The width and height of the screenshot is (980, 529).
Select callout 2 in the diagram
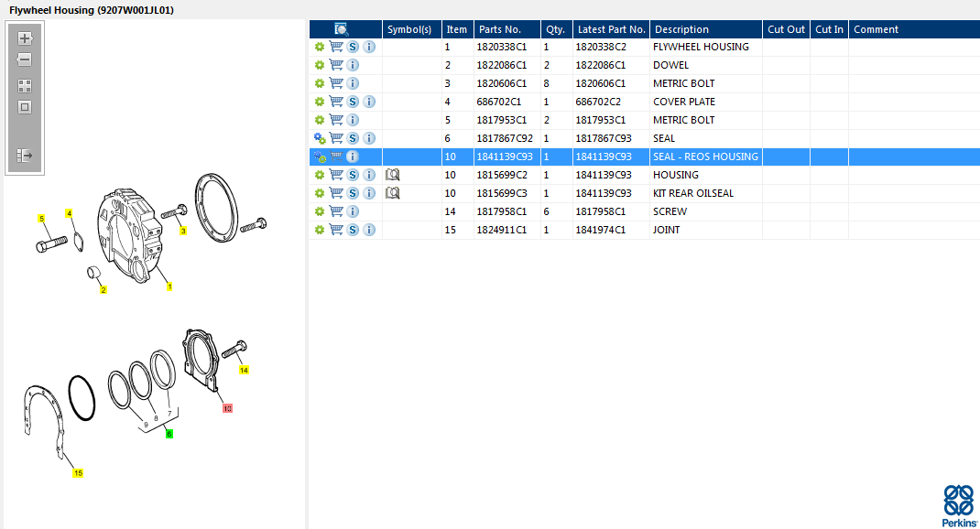click(x=103, y=290)
